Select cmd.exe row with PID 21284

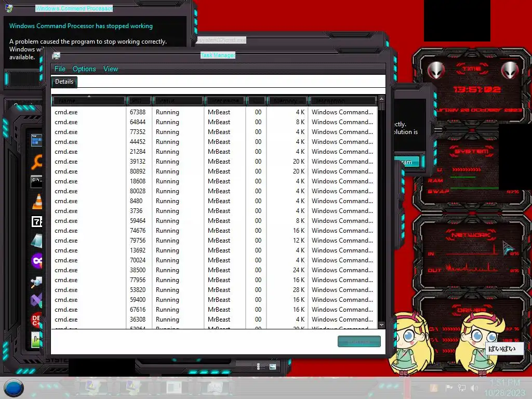(x=215, y=151)
